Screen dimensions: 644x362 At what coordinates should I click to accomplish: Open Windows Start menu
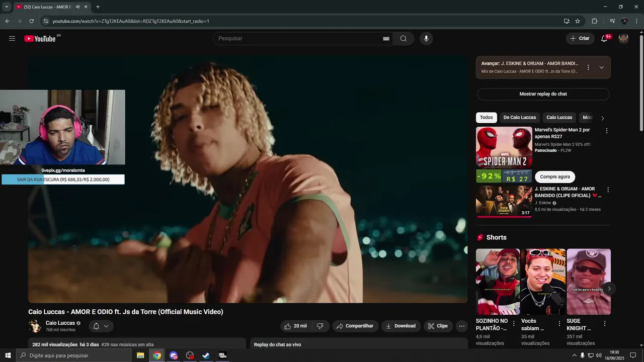pos(8,355)
